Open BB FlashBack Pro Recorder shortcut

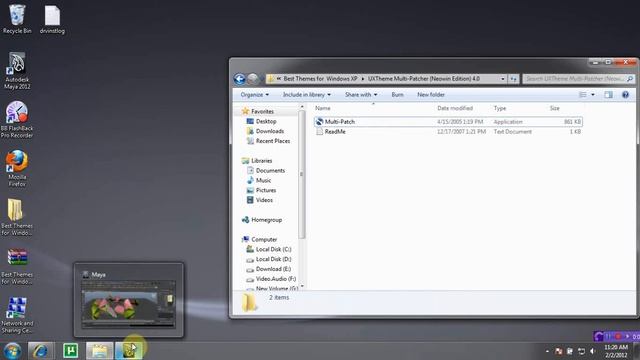17,120
